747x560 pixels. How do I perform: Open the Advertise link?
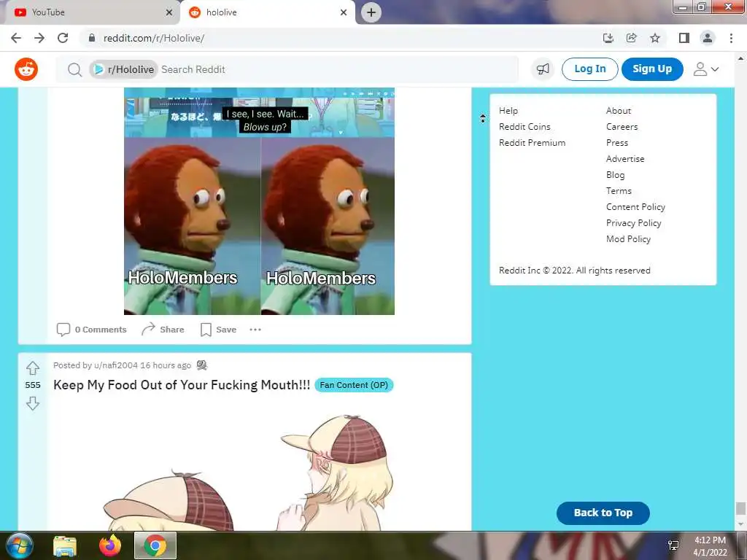pyautogui.click(x=625, y=159)
